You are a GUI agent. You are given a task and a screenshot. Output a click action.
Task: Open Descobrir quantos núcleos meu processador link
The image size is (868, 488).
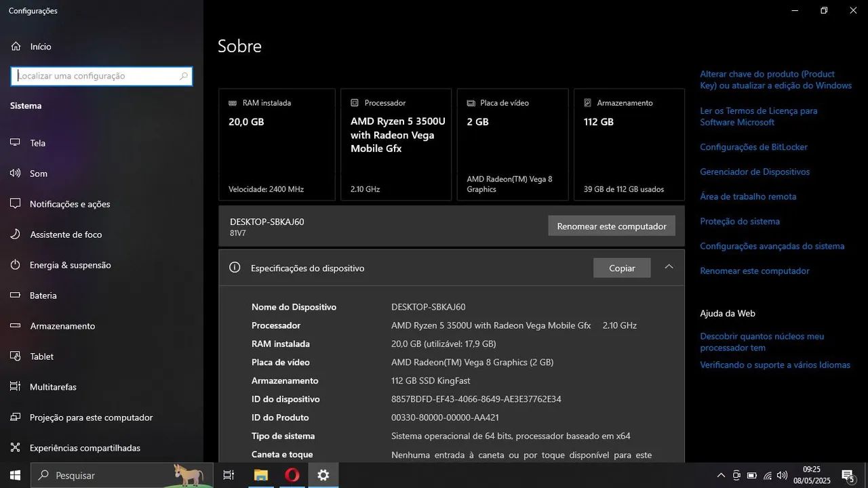pyautogui.click(x=762, y=342)
